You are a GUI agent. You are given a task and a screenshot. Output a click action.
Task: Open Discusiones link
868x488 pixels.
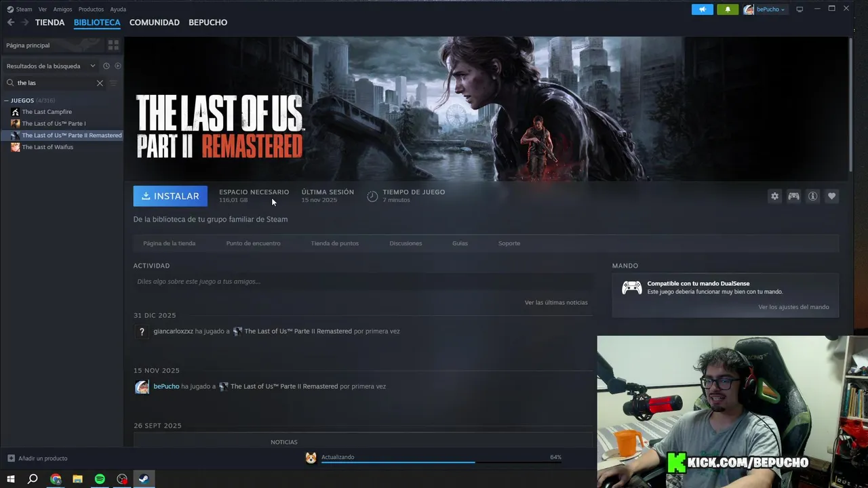(406, 243)
